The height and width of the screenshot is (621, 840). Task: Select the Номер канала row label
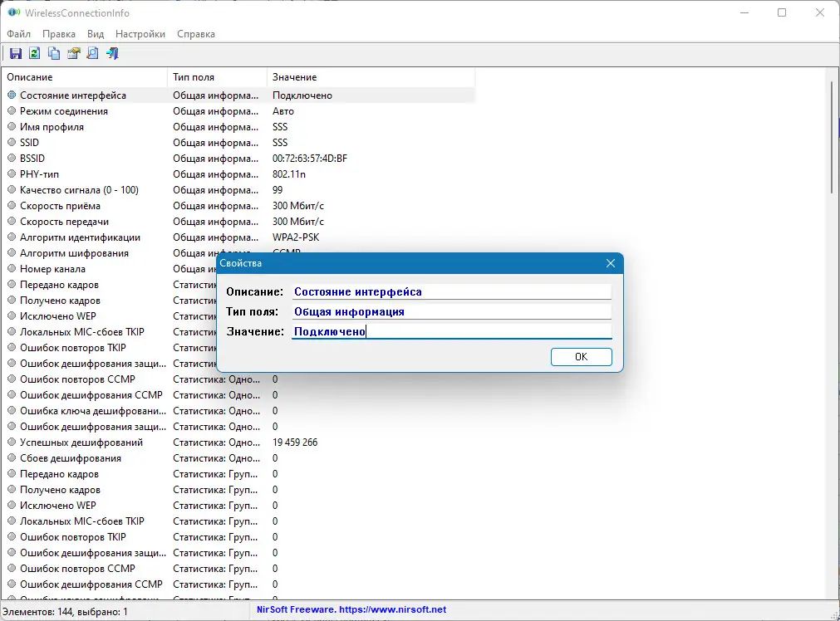(52, 269)
